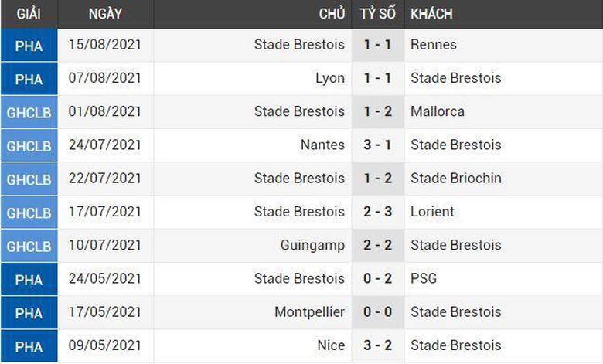Click the Montpellier team name
Image resolution: width=603 pixels, height=364 pixels.
pyautogui.click(x=310, y=311)
